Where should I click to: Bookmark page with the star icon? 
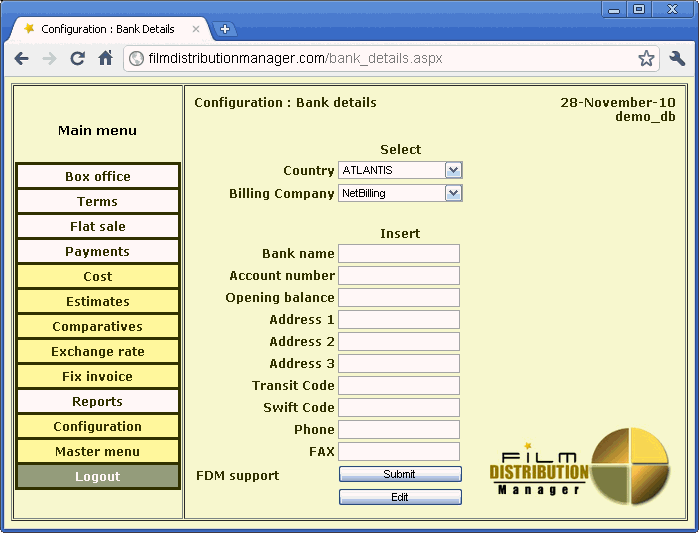click(x=647, y=59)
